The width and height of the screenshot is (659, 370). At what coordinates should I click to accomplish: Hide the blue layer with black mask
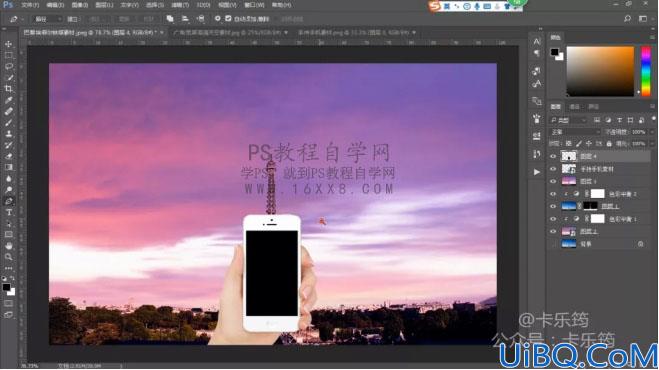tap(553, 206)
